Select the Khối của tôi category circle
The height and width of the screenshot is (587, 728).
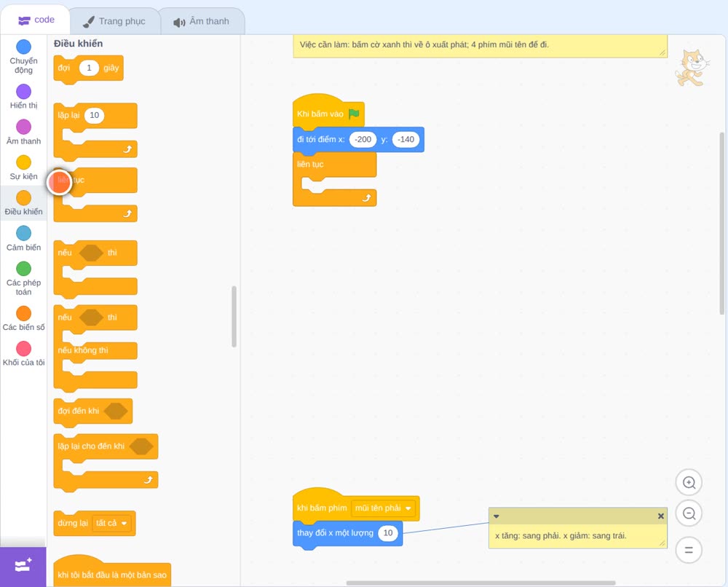point(24,349)
